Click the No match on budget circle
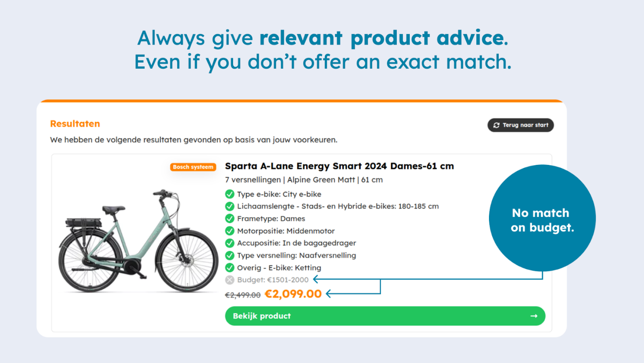The image size is (644, 363). [x=542, y=218]
